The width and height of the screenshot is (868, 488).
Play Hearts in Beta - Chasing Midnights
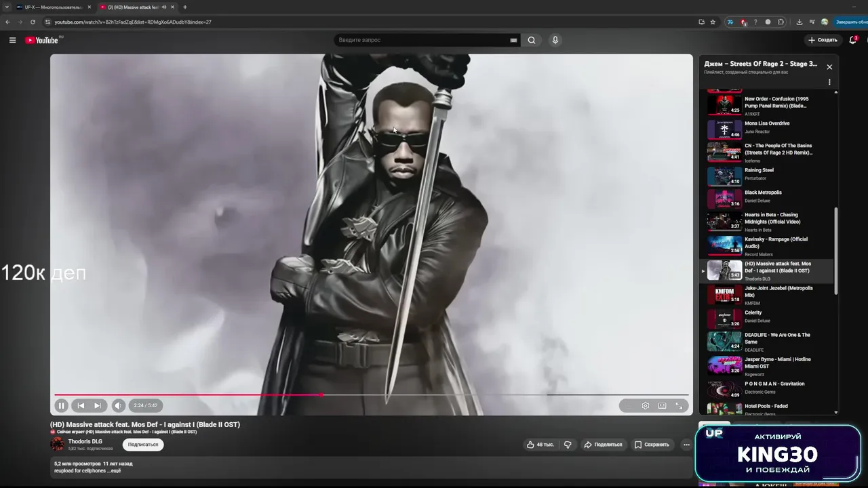coord(768,222)
